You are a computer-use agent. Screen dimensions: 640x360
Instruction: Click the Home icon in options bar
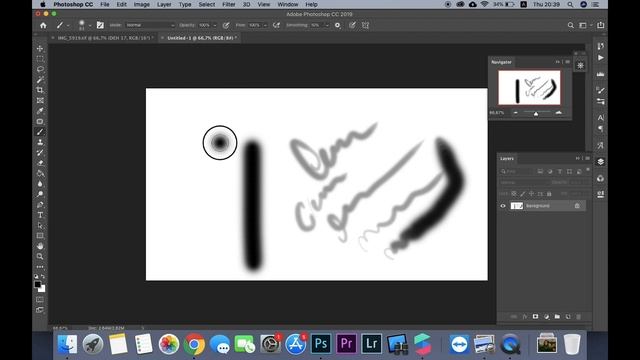click(x=43, y=25)
